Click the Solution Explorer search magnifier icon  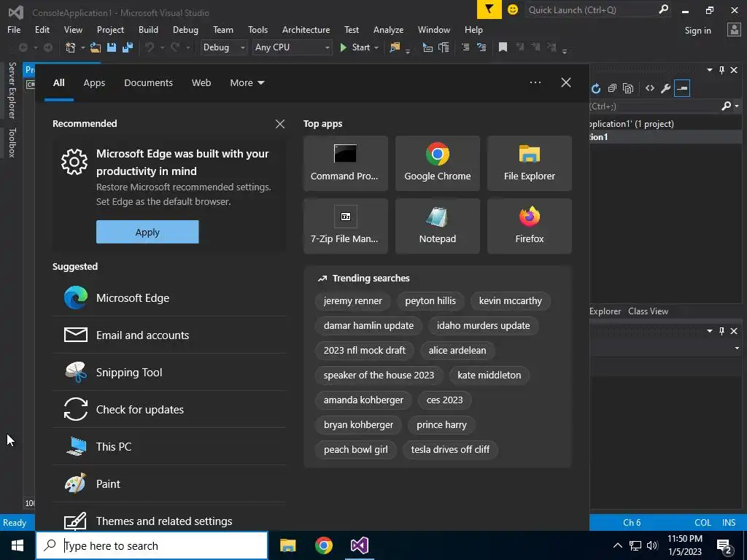click(726, 106)
